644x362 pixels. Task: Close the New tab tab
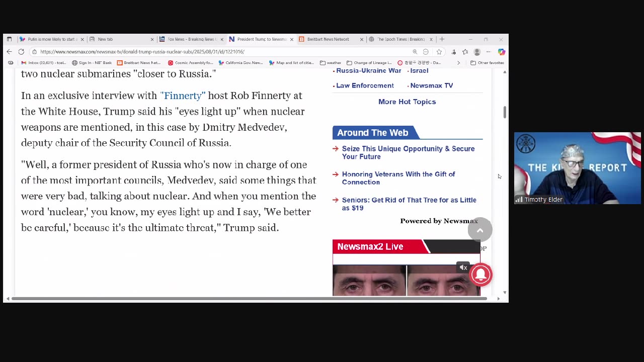pyautogui.click(x=152, y=39)
